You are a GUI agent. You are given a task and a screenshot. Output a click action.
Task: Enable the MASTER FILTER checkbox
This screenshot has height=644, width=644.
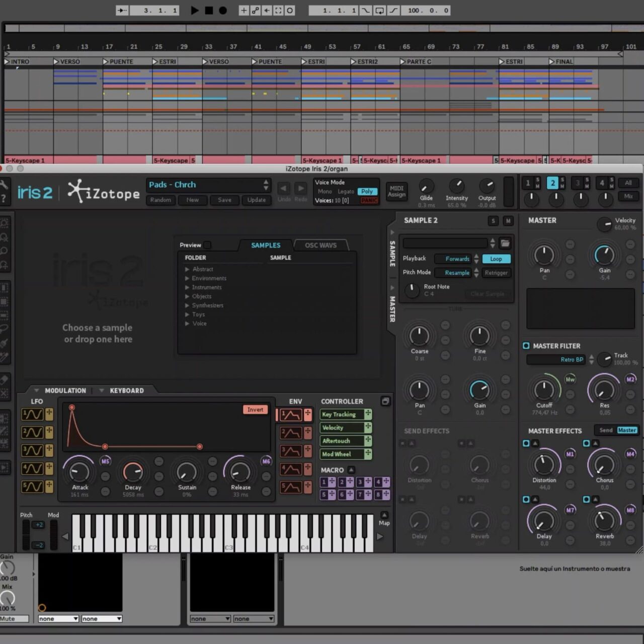click(x=526, y=346)
